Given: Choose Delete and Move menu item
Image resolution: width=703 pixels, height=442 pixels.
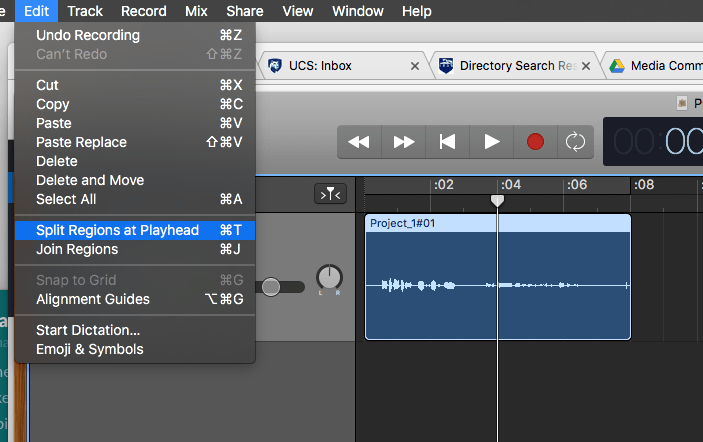Looking at the screenshot, I should (135, 180).
